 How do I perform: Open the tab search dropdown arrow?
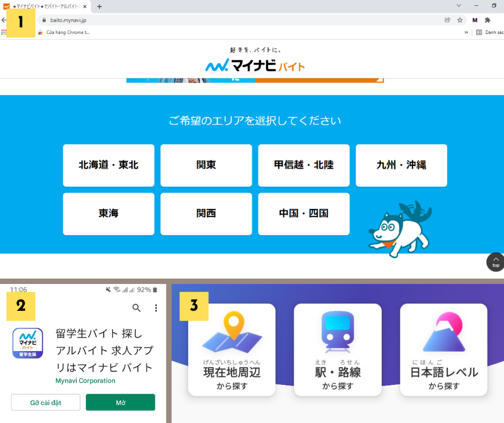tap(458, 6)
